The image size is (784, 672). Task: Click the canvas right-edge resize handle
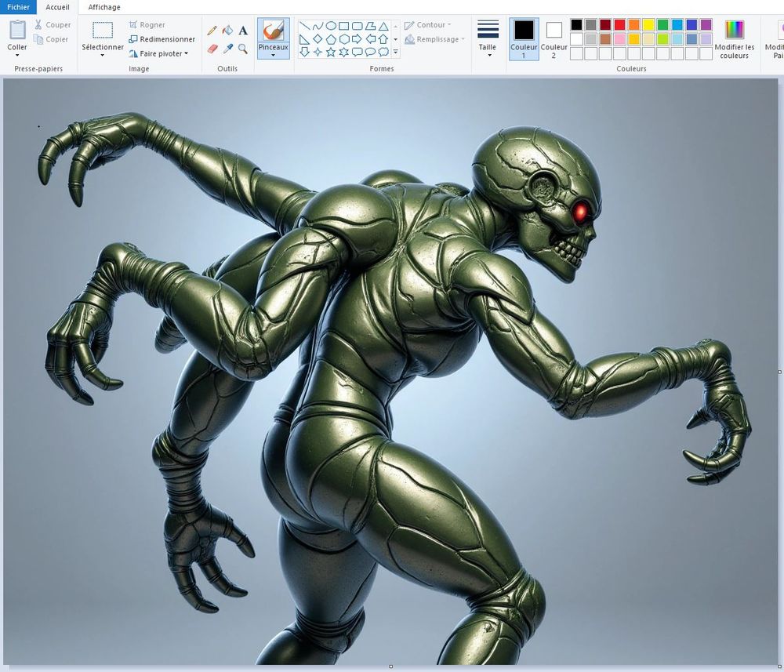[x=779, y=372]
